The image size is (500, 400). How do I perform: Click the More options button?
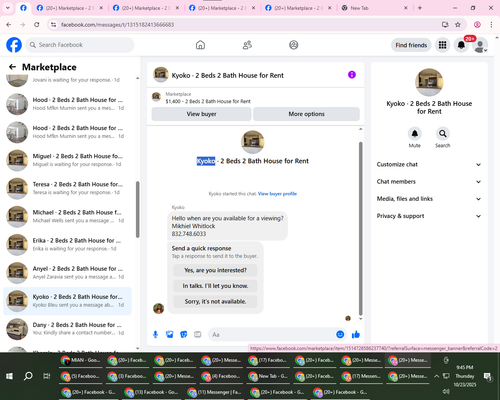coord(306,114)
